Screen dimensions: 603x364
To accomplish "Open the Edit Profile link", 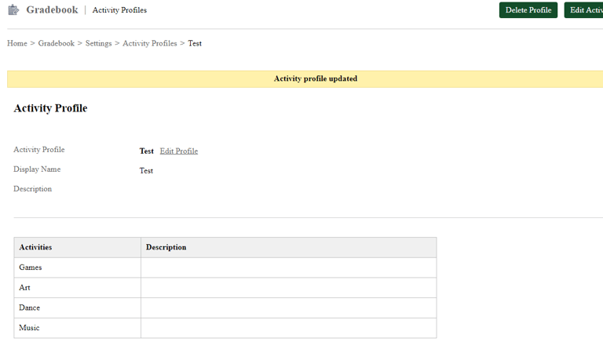I will tap(179, 151).
